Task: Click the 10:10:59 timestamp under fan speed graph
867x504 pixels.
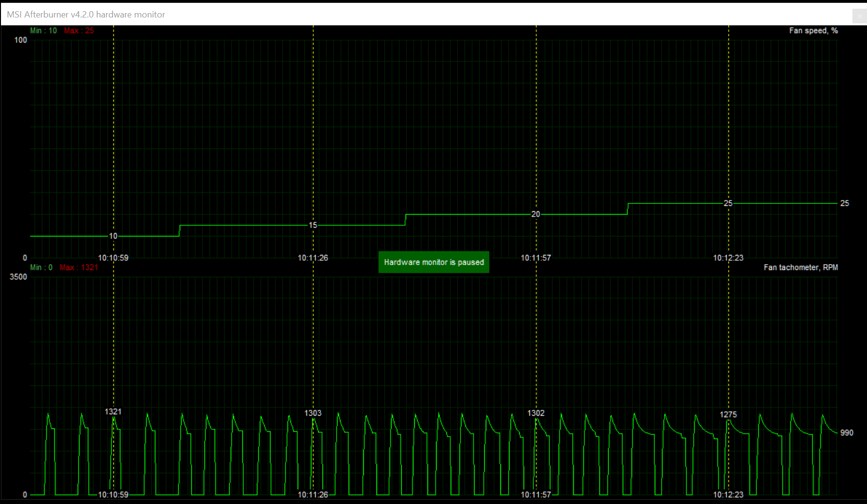Action: [113, 258]
